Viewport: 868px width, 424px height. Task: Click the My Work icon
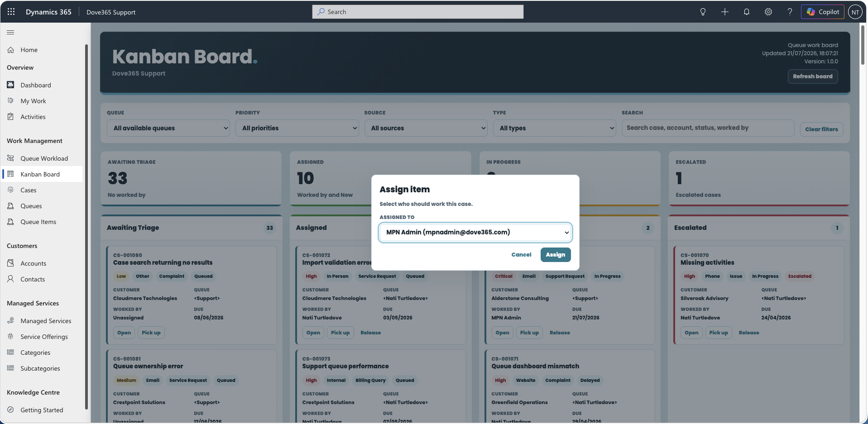pos(10,100)
